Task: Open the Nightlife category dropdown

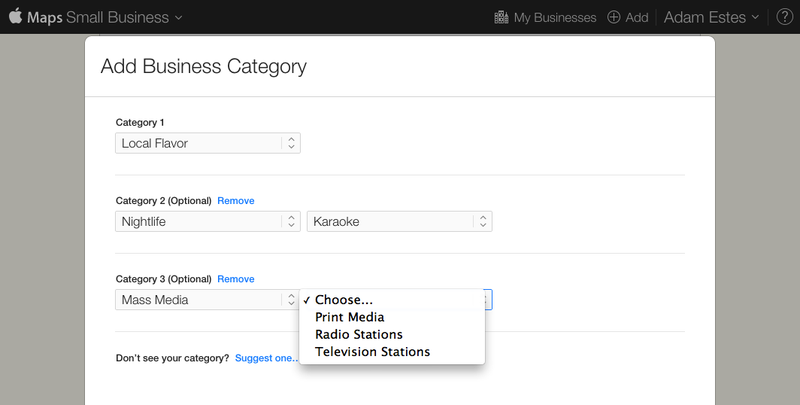Action: 208,221
